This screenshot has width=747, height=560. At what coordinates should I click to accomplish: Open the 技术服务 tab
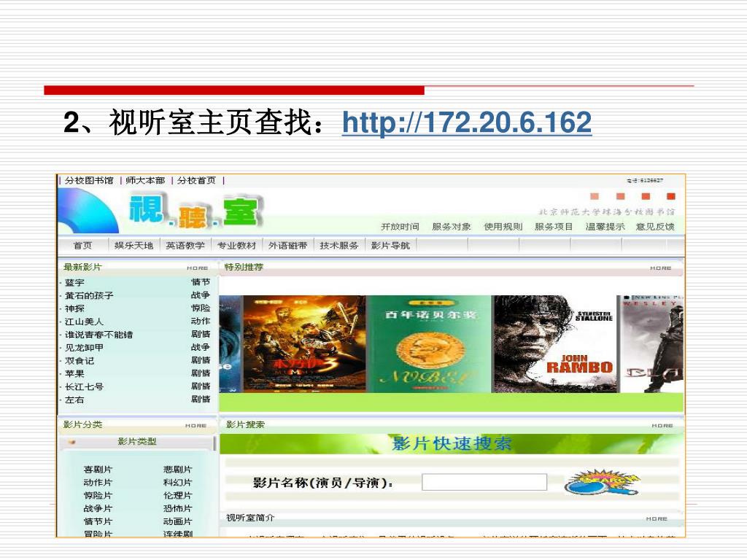tap(338, 245)
